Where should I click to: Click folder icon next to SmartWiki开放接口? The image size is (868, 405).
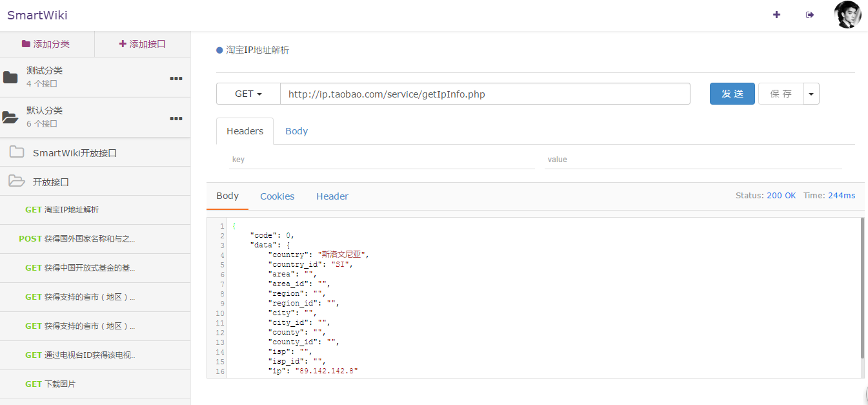coord(17,152)
